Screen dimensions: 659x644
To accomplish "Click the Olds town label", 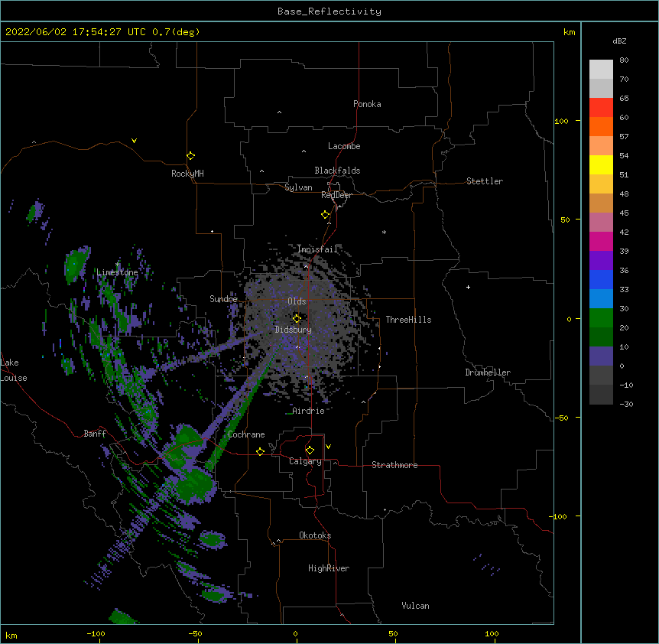I will (x=297, y=301).
